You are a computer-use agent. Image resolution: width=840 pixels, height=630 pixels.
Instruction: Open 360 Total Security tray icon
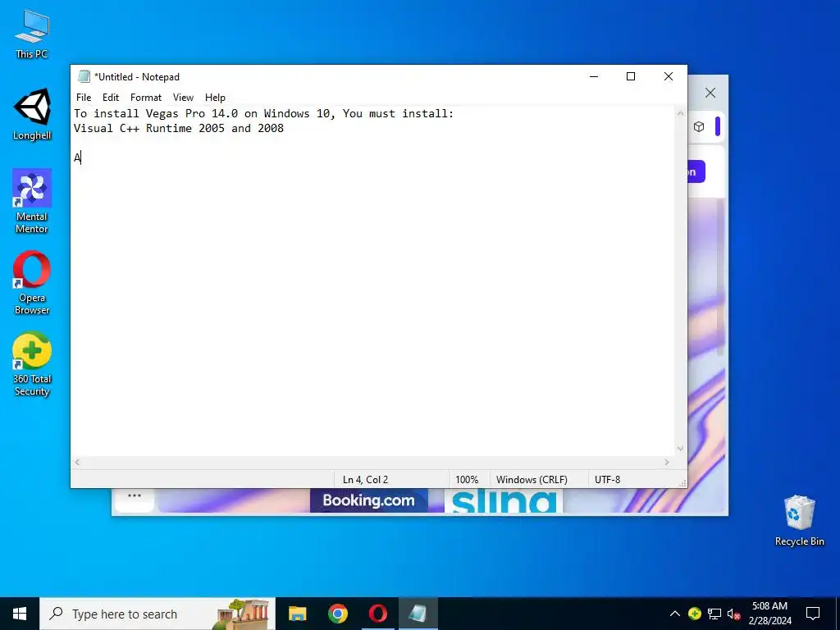(x=694, y=614)
